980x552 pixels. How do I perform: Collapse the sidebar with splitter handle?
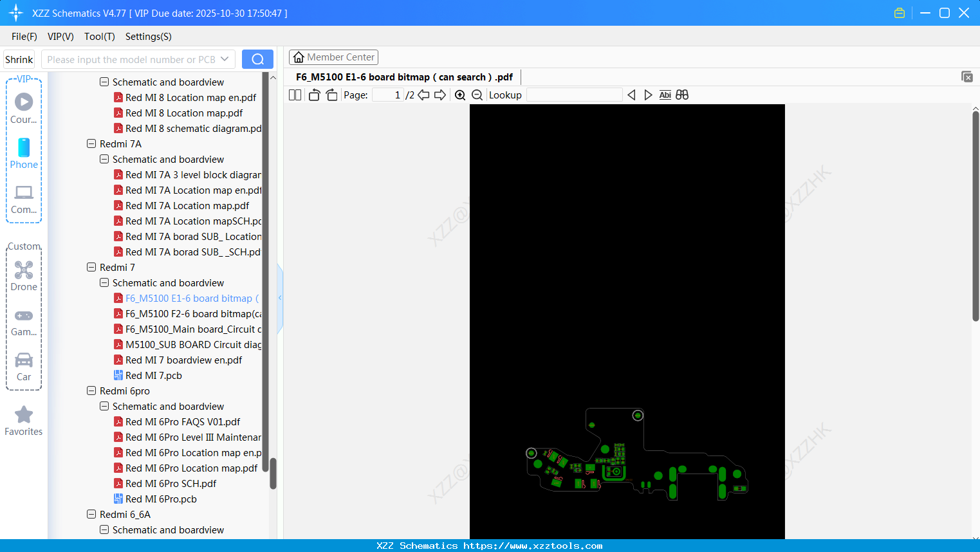[280, 298]
